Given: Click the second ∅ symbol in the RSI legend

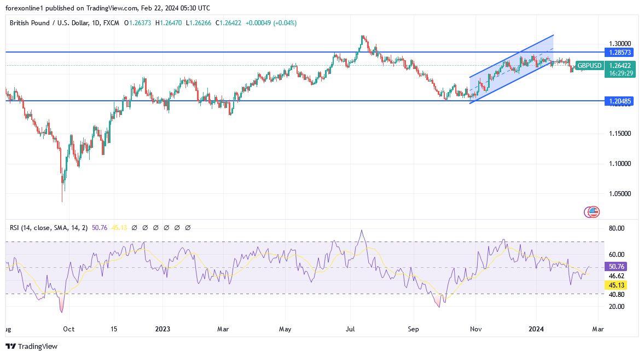Looking at the screenshot, I should coord(146,227).
